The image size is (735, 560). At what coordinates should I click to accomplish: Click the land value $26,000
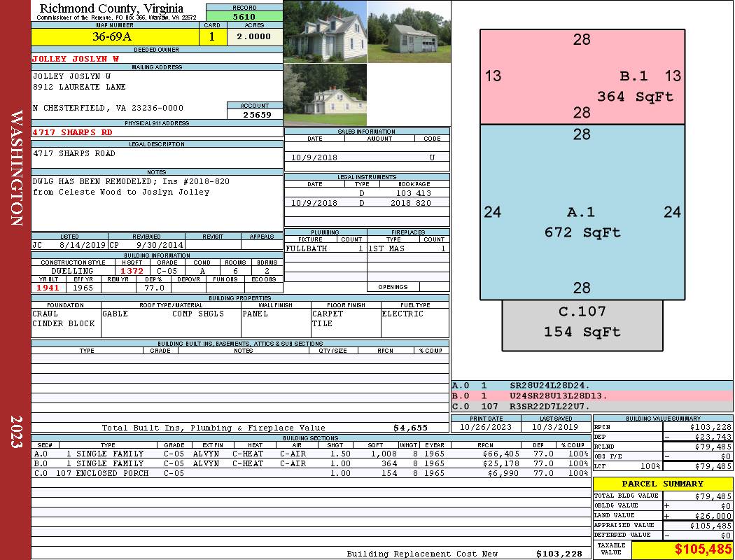point(713,515)
